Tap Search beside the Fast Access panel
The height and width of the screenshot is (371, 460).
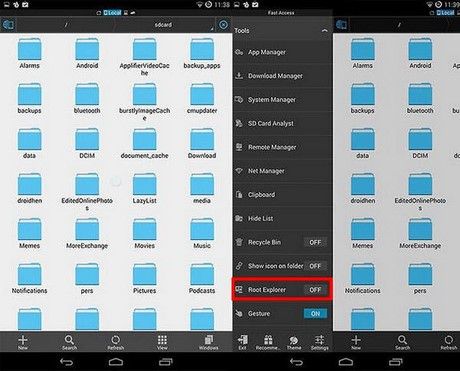click(403, 342)
